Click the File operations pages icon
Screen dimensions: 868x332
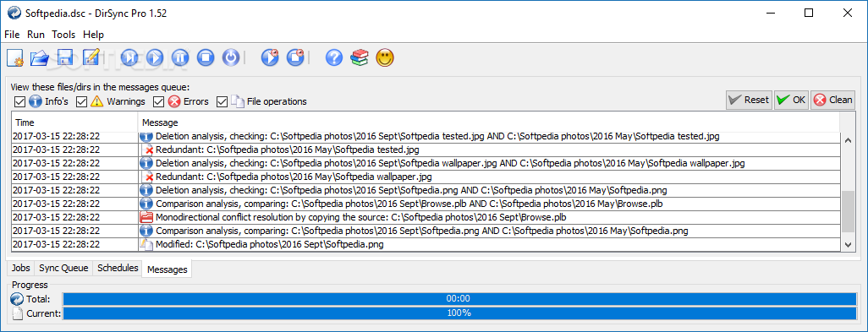[x=238, y=101]
